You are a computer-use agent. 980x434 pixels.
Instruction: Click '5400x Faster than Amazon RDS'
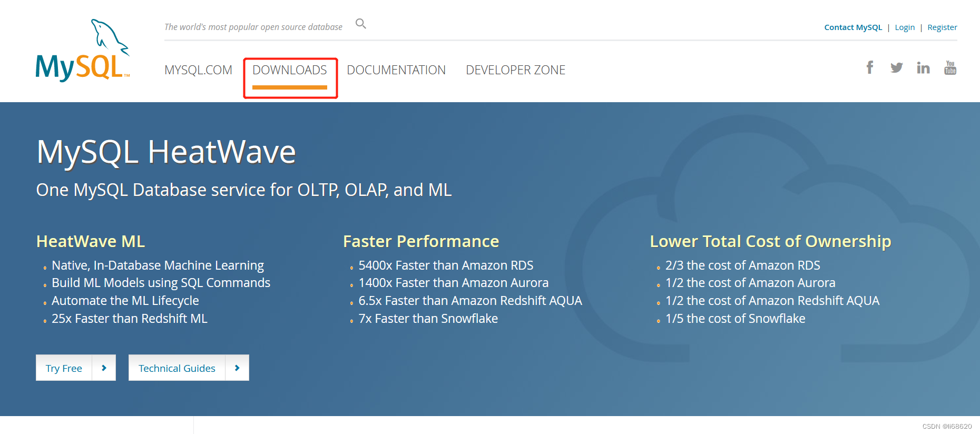446,265
